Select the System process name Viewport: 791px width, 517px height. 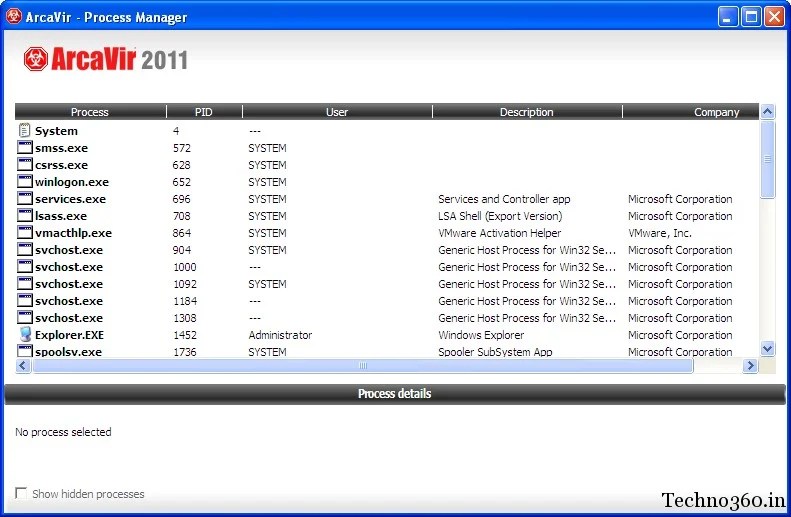(x=56, y=131)
